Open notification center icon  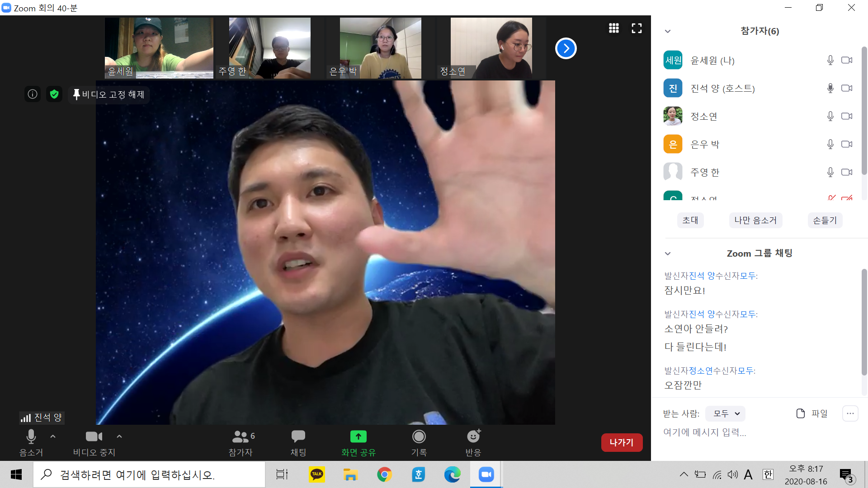point(848,476)
